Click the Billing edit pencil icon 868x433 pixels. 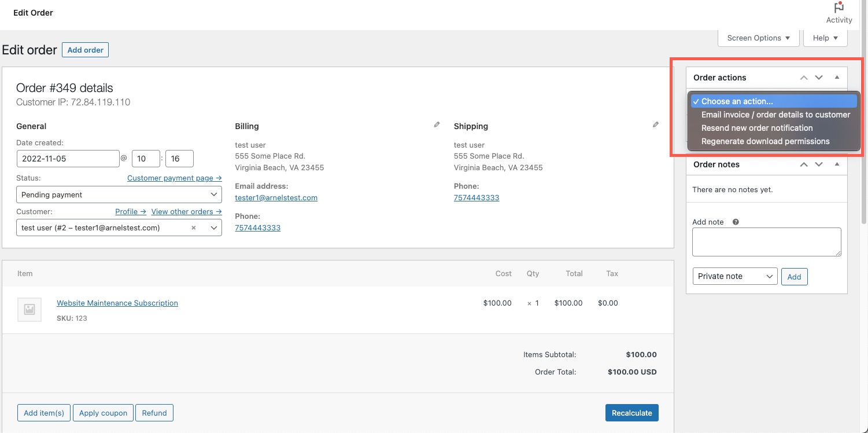click(437, 124)
